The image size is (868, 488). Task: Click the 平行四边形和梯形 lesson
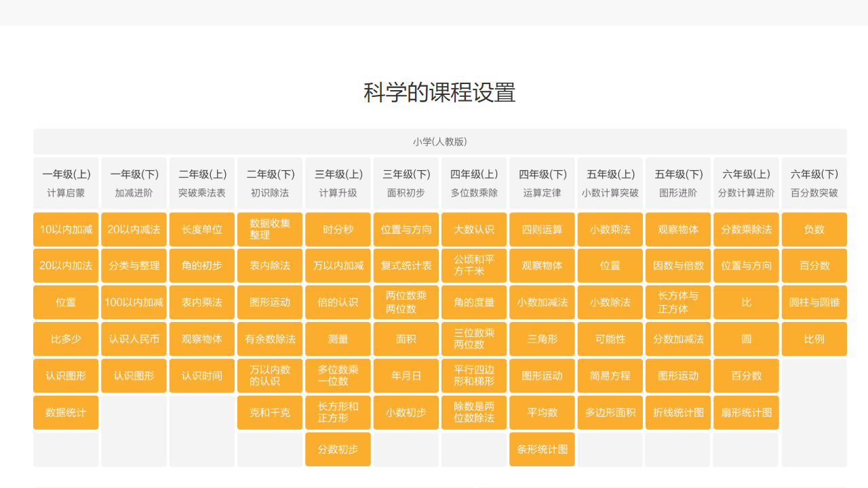[x=474, y=375]
